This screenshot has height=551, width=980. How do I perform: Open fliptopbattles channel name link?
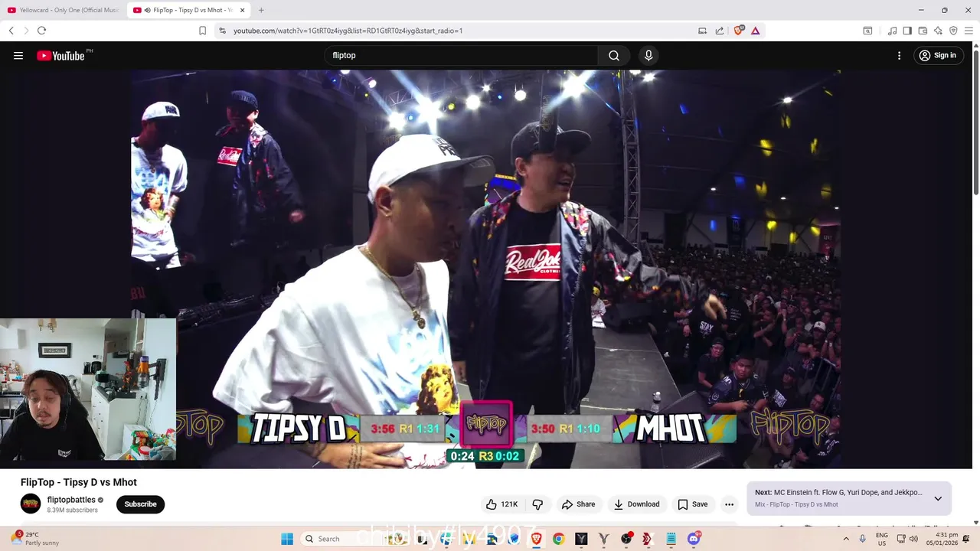pos(71,500)
